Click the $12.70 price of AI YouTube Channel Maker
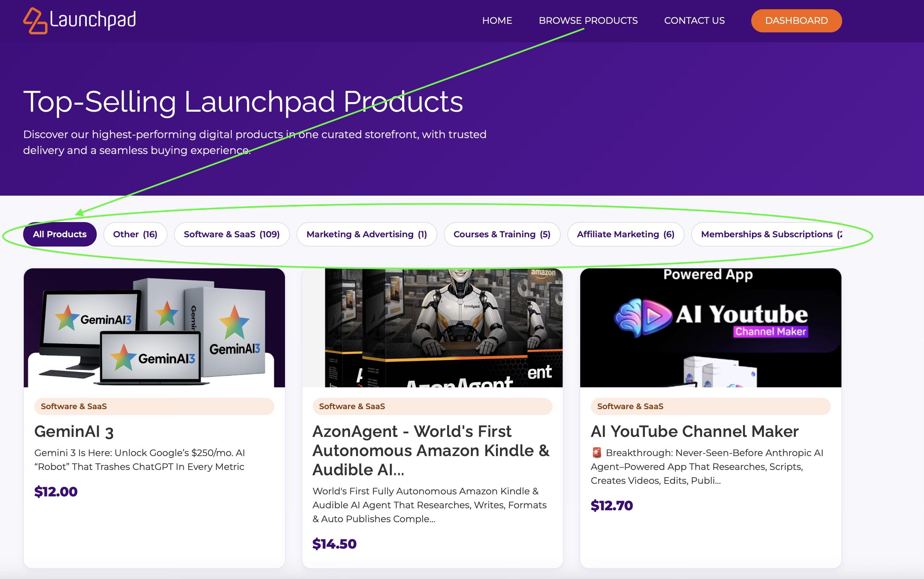This screenshot has width=924, height=579. tap(612, 506)
